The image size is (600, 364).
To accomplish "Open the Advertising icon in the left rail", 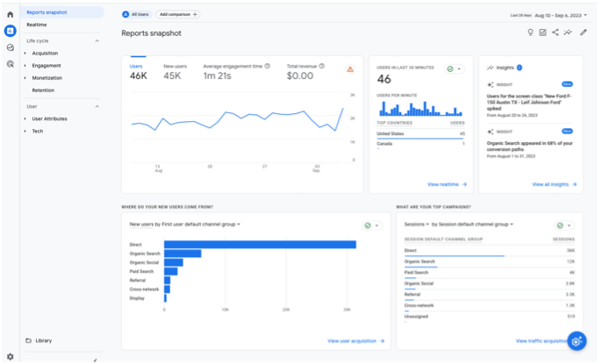I will click(x=10, y=63).
